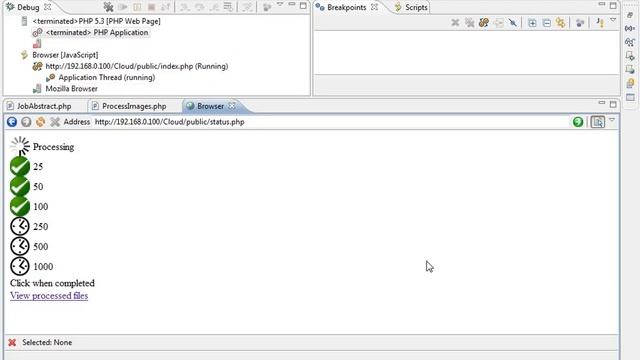Toggle Link with Debug View icon
This screenshot has height=360, width=640.
click(561, 22)
